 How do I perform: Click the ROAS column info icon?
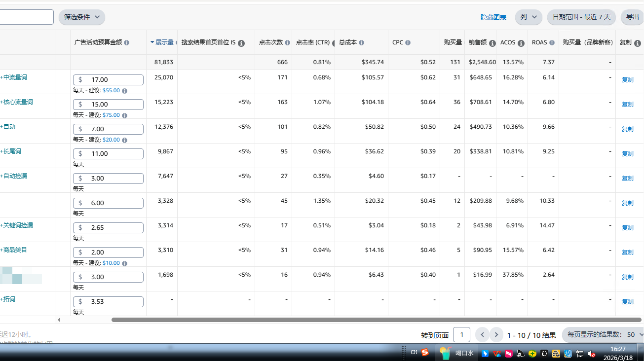552,43
